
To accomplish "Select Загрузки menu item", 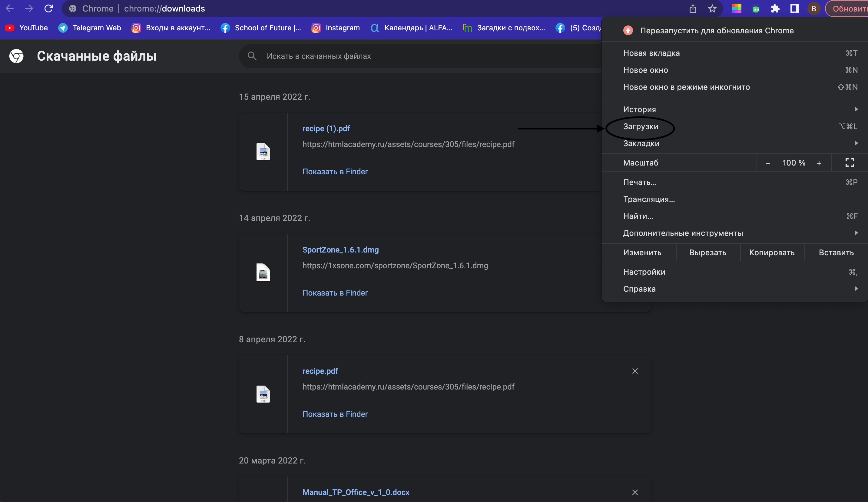I will point(641,126).
